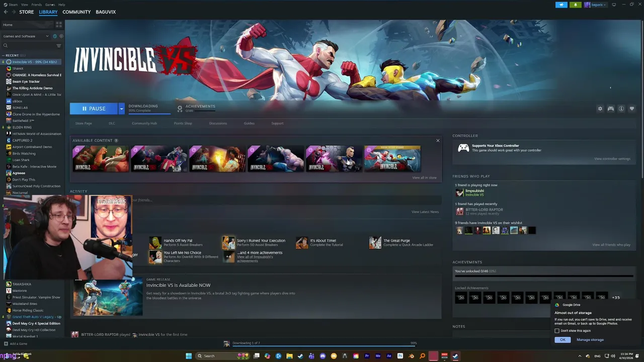644x362 pixels.
Task: Open the View menu
Action: (25, 5)
